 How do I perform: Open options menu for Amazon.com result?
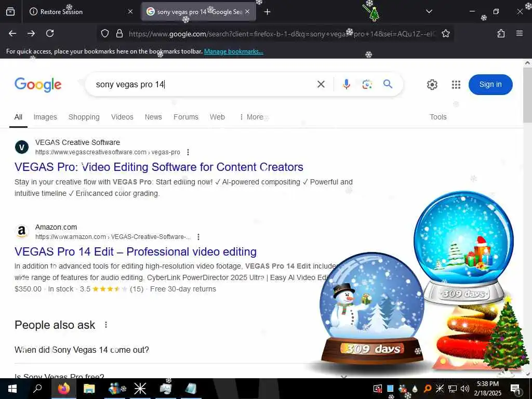pos(198,237)
